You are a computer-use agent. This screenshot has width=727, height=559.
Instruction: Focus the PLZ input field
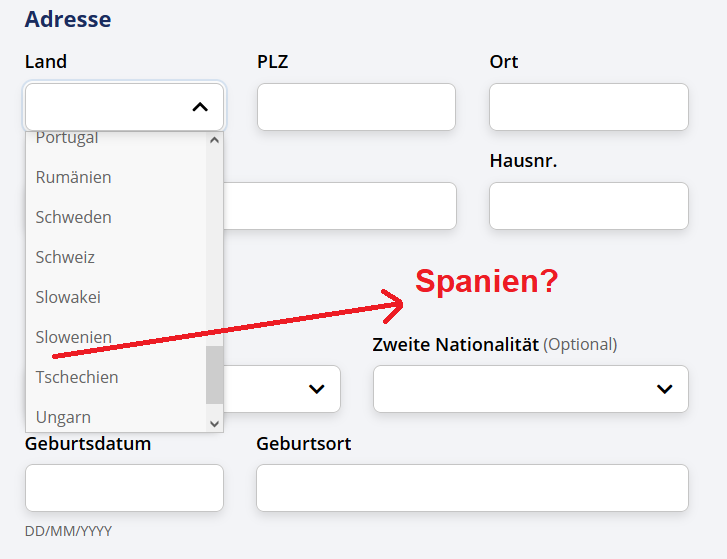(357, 107)
